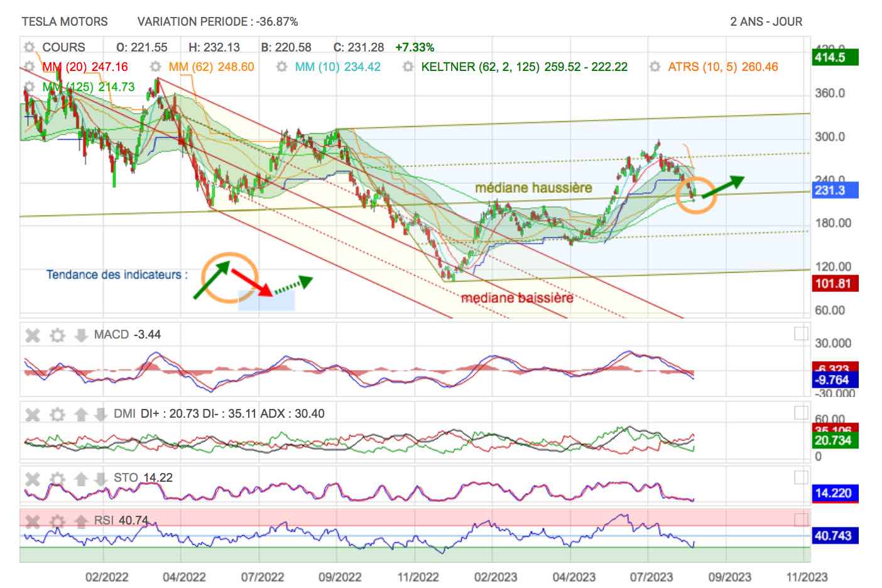
Task: Open settings gear for MM (20)
Action: pyautogui.click(x=29, y=67)
